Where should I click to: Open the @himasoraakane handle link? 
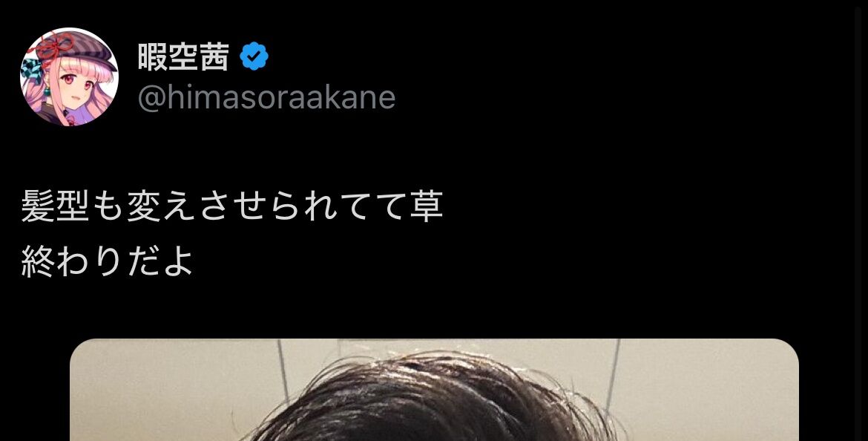[266, 97]
